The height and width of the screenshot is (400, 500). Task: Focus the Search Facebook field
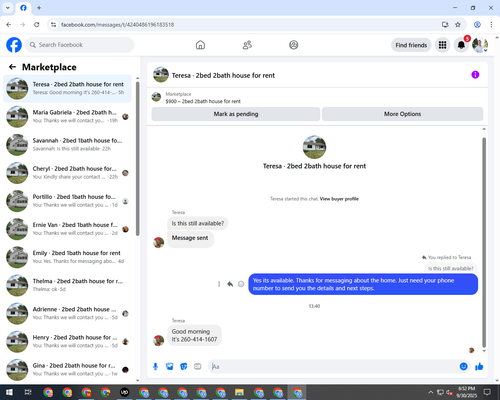(80, 45)
